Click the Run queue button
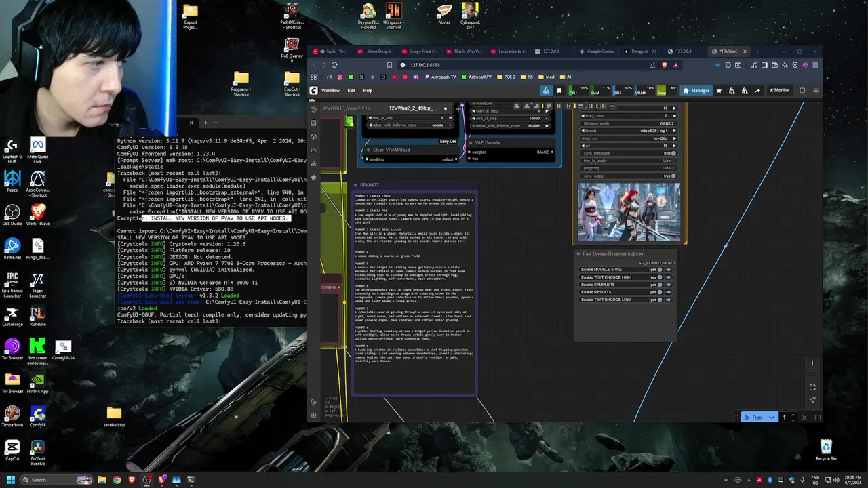The height and width of the screenshot is (488, 868). (753, 418)
